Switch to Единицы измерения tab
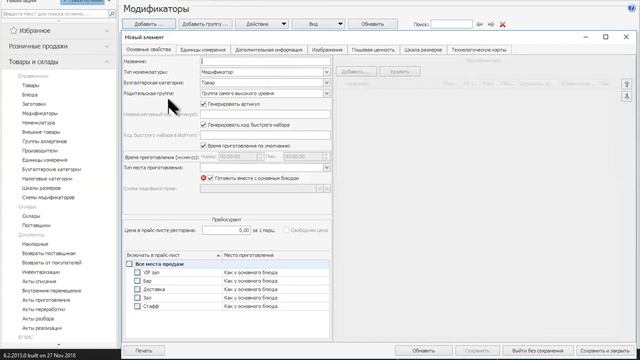Viewport: 640px width, 360px height. point(203,50)
